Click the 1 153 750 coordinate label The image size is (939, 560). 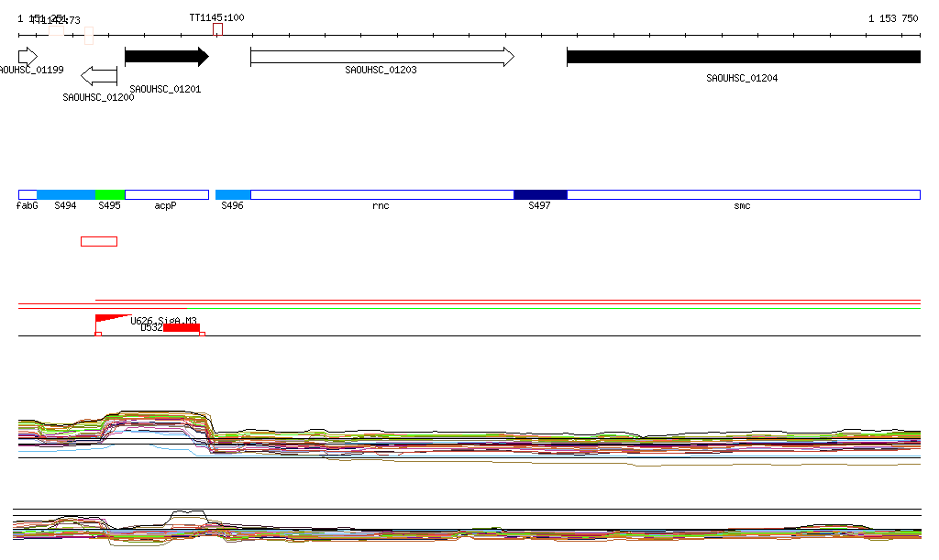point(892,18)
